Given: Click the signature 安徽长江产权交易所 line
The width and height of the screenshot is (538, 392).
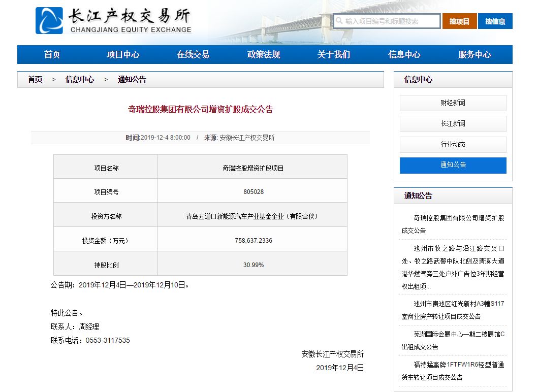Looking at the screenshot, I should pos(332,354).
